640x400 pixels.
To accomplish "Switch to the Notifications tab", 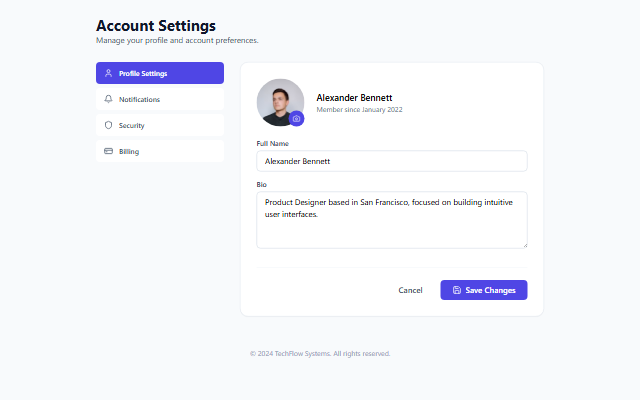I will click(160, 99).
